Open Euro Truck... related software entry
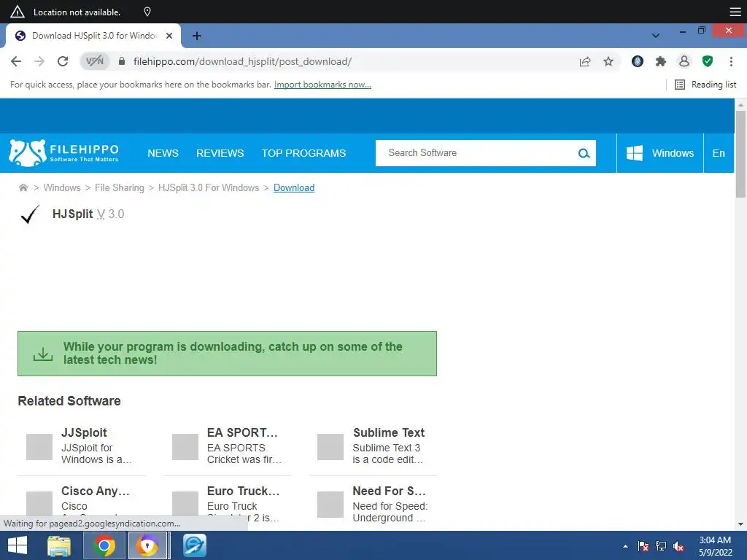 coord(228,504)
